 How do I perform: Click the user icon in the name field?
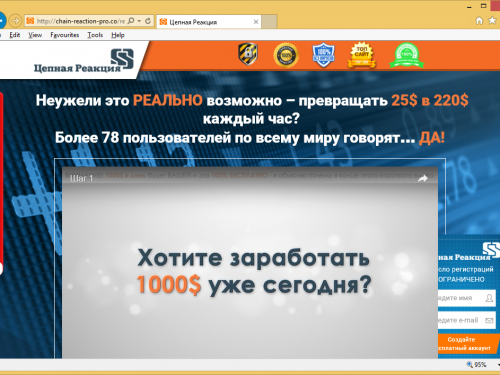489,298
